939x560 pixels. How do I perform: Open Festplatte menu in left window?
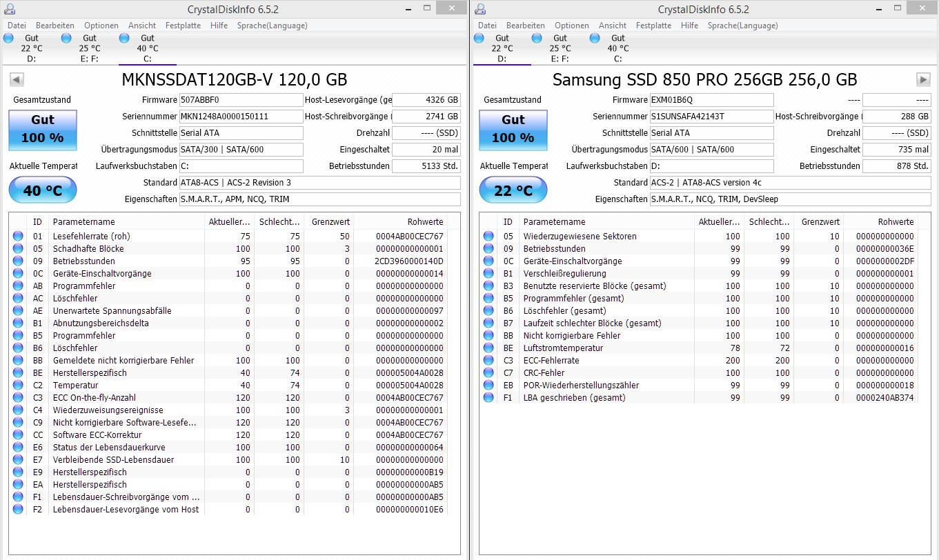183,26
